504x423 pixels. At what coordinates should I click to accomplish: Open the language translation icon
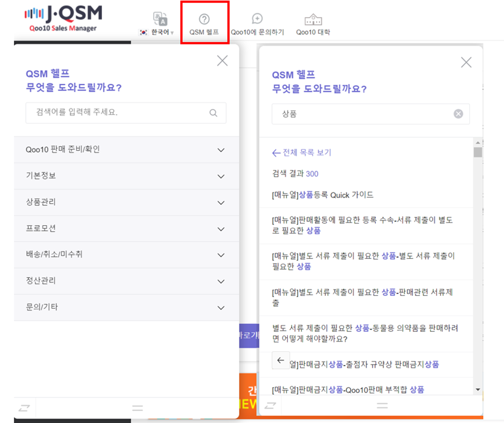(x=160, y=19)
